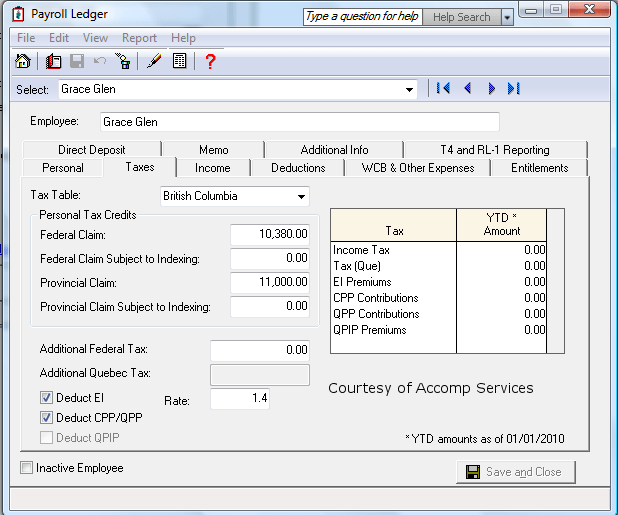Click the Employee name field
Screen dimensions: 618x515
300,122
